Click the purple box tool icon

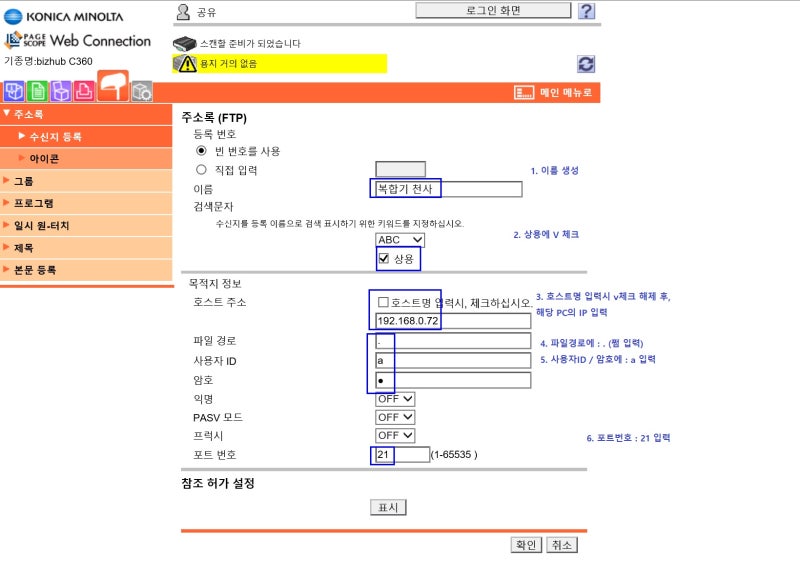[60, 91]
